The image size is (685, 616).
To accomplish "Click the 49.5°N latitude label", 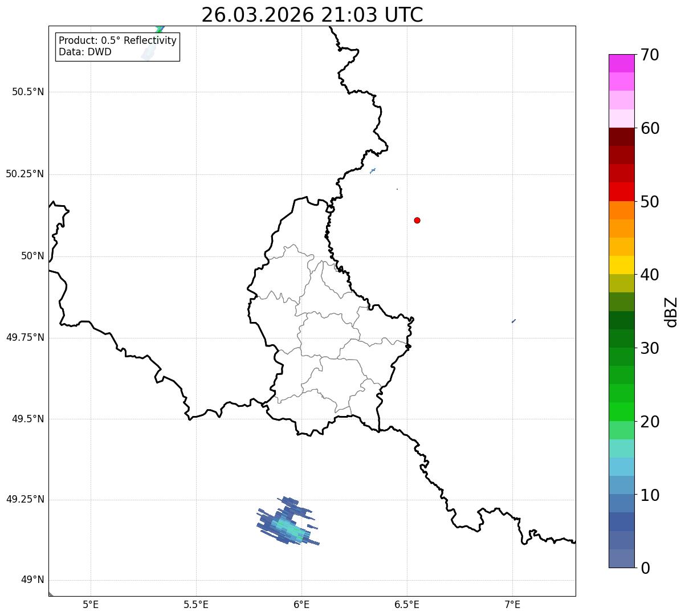I will (x=28, y=419).
